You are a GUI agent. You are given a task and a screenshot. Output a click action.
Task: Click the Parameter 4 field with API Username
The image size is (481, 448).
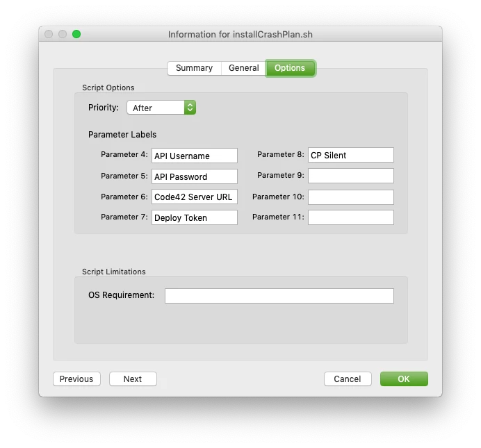(x=195, y=156)
